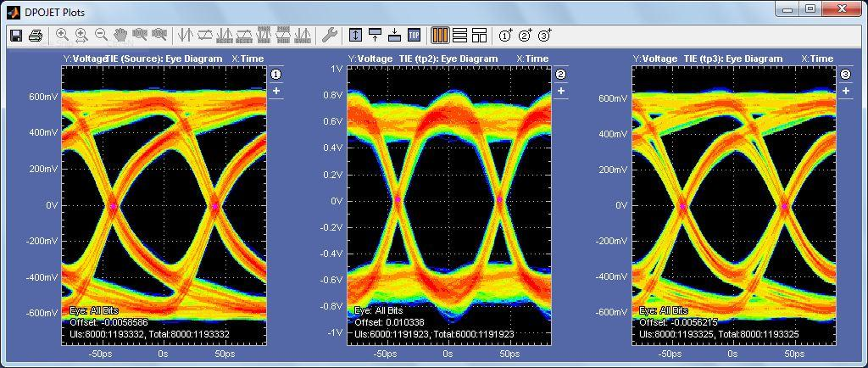Image resolution: width=868 pixels, height=368 pixels.
Task: Expand plot 1 with plus button
Action: [276, 91]
